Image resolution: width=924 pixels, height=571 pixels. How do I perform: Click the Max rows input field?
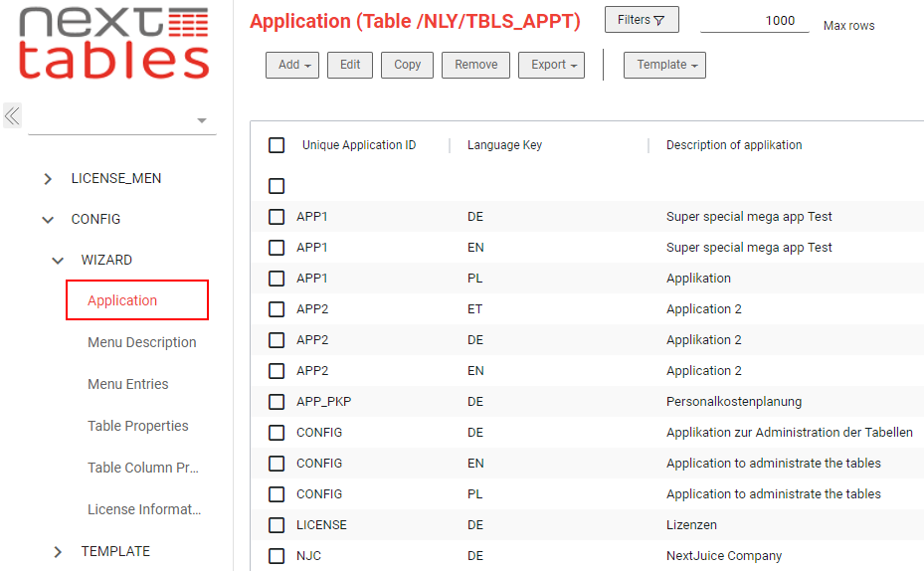(x=755, y=21)
